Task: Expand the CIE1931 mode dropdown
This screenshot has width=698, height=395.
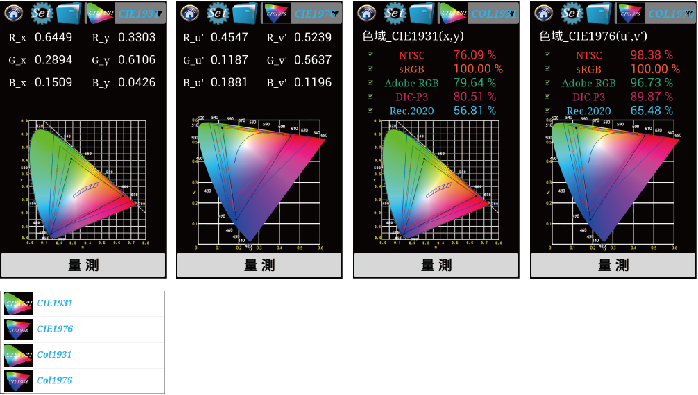Action: tap(139, 13)
